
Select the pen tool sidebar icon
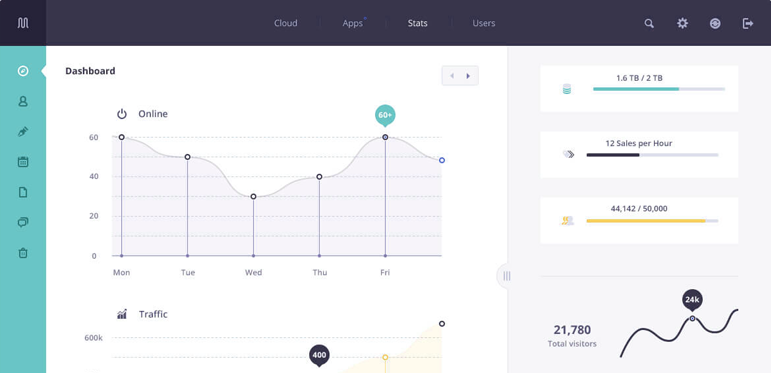point(23,132)
